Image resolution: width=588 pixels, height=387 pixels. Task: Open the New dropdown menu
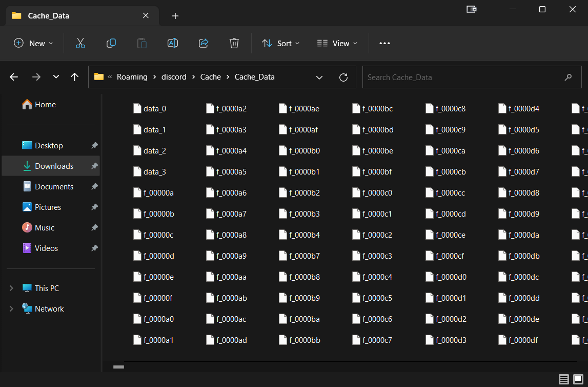point(33,43)
